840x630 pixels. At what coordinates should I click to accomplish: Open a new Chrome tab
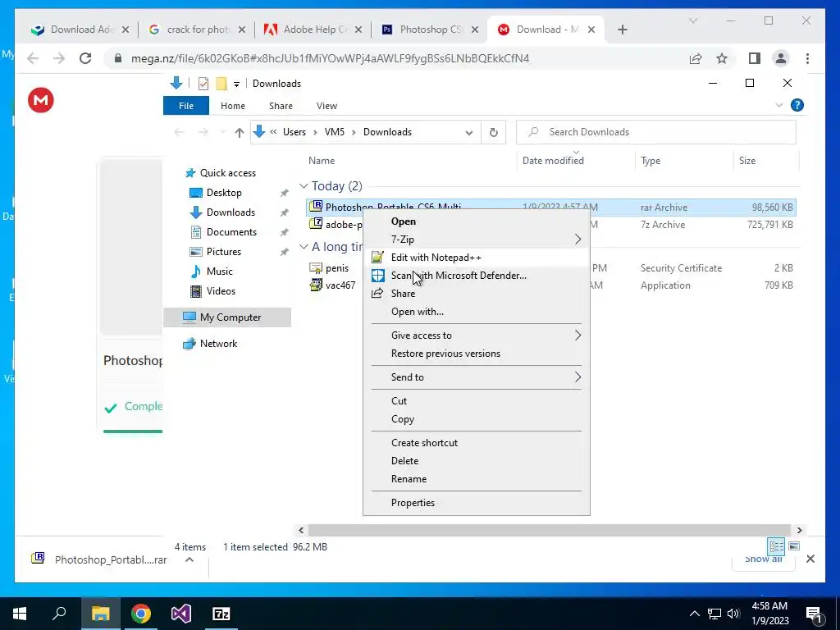point(622,30)
